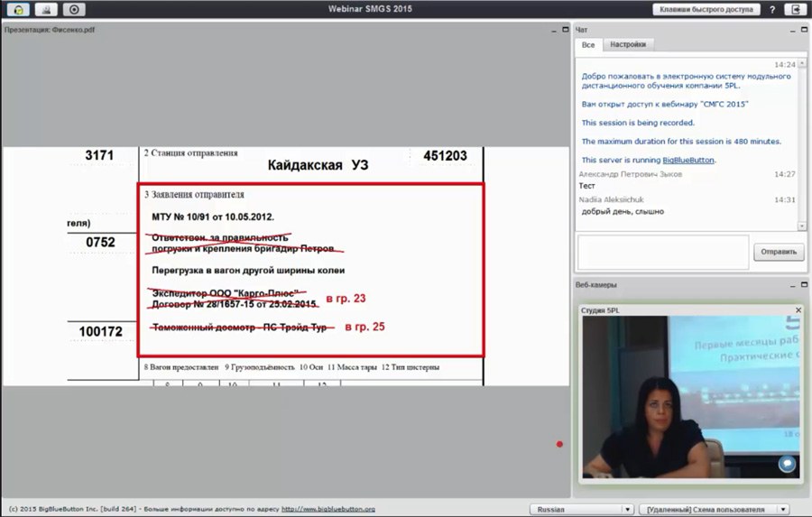
Task: Expand the Схема пользователя layout dropdown
Action: (x=714, y=509)
